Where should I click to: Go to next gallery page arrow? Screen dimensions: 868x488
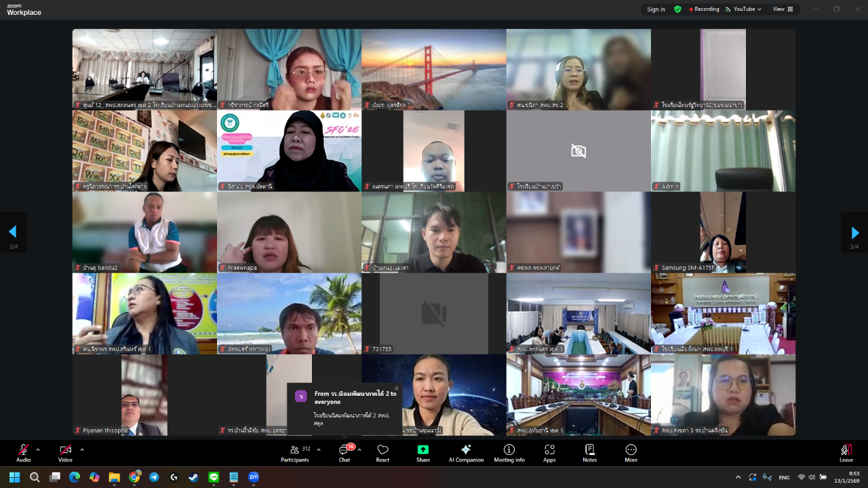[854, 232]
